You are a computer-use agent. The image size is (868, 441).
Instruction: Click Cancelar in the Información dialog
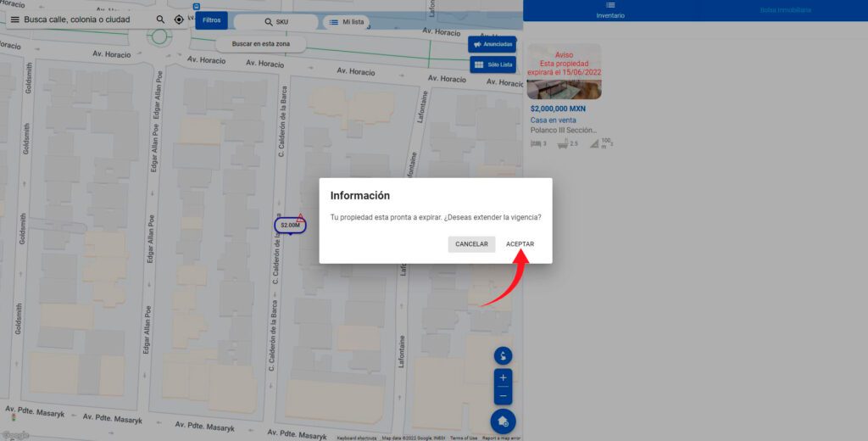coord(471,244)
